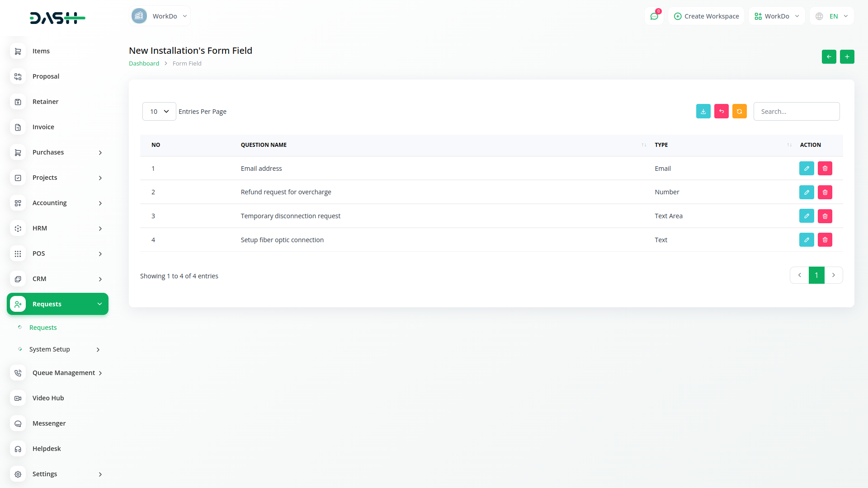The image size is (868, 488).
Task: Open the Invoice menu item
Action: (43, 127)
